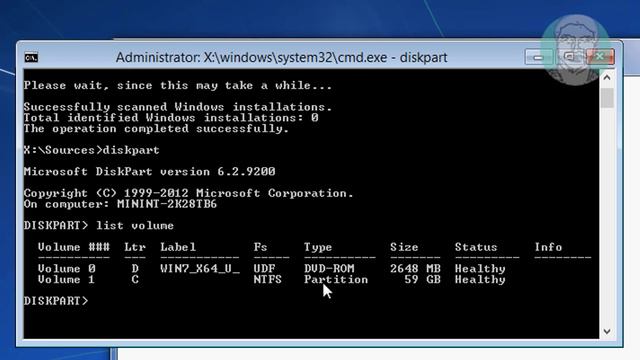Click the '59 GB' size value
The height and width of the screenshot is (360, 640).
(x=422, y=280)
